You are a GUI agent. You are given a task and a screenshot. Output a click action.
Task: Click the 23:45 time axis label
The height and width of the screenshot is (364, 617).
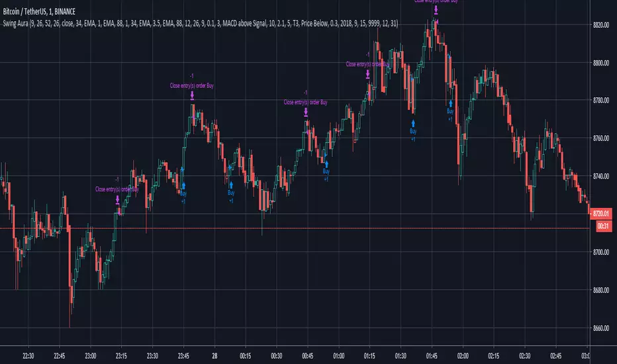[x=183, y=356]
